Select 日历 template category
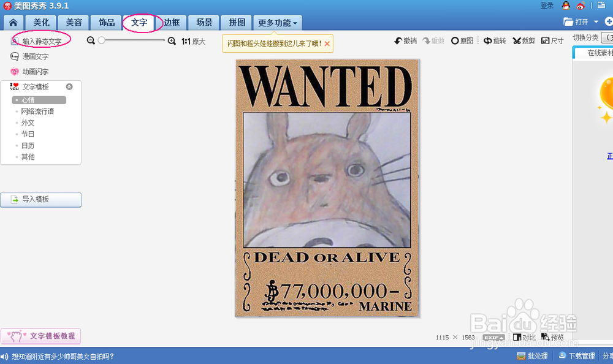This screenshot has width=613, height=364. pos(28,145)
